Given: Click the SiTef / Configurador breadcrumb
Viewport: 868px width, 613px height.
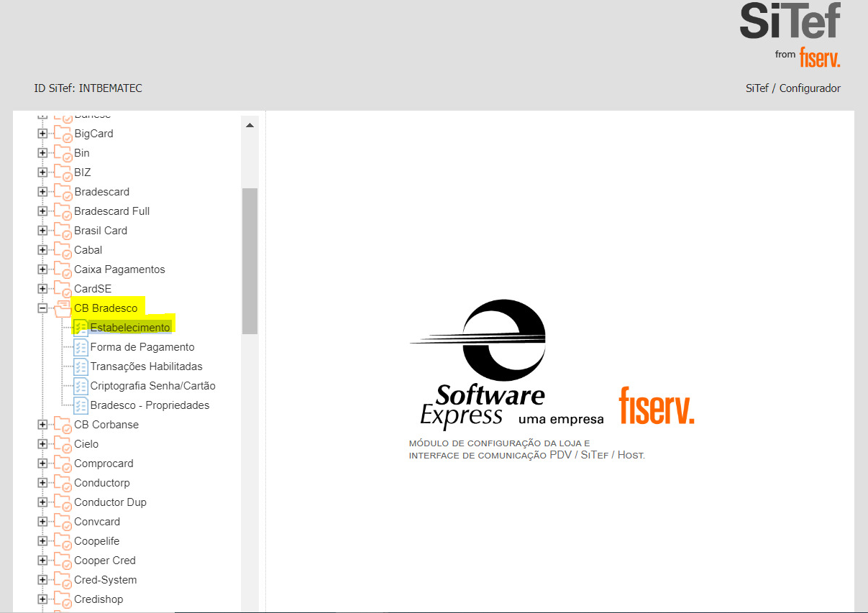Looking at the screenshot, I should point(793,88).
